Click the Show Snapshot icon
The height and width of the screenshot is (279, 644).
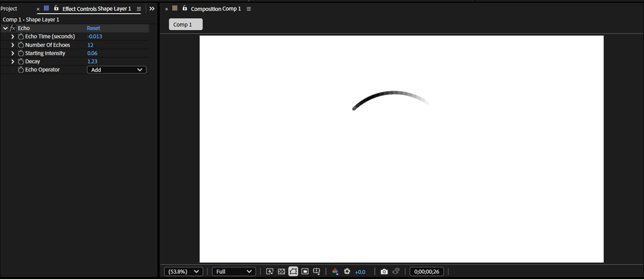click(x=396, y=272)
